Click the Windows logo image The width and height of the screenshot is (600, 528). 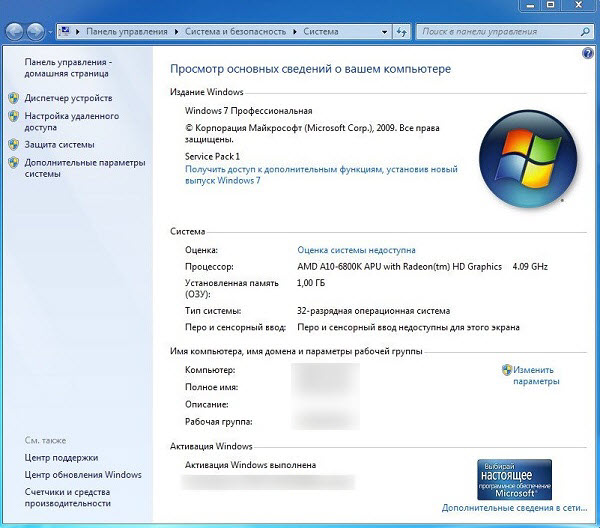pyautogui.click(x=528, y=160)
